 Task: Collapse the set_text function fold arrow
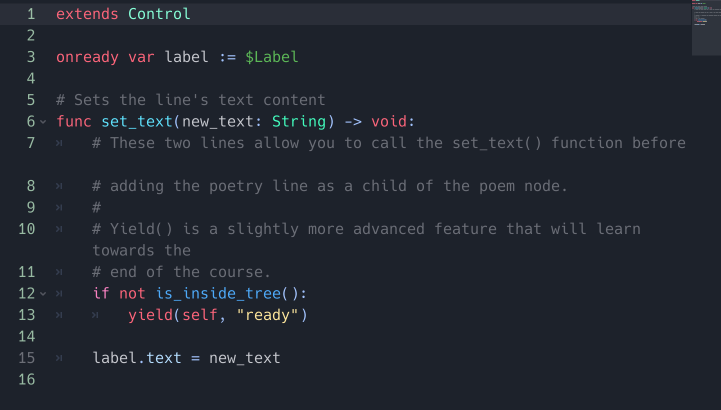point(43,122)
